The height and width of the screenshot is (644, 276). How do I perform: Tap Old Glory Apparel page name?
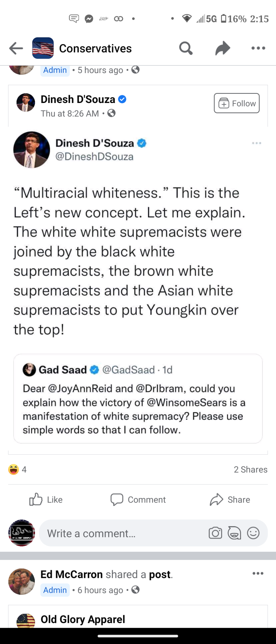pyautogui.click(x=83, y=619)
